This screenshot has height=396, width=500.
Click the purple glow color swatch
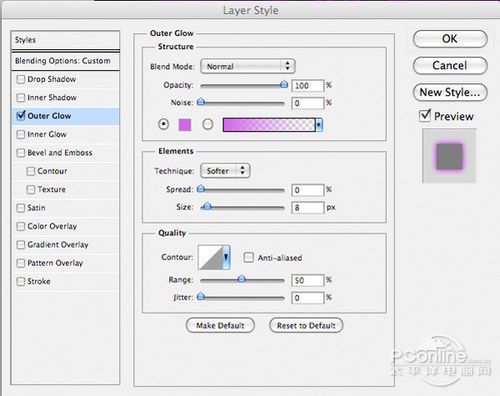[x=185, y=125]
